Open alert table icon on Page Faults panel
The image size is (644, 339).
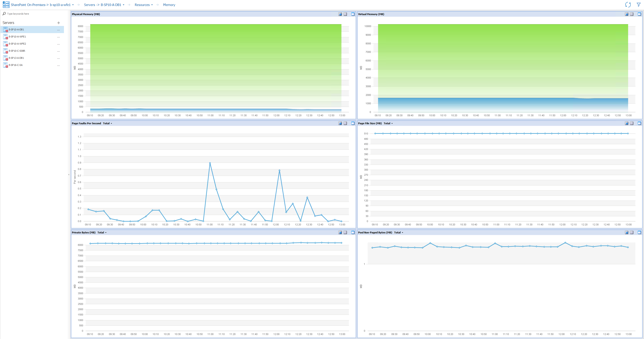click(340, 123)
